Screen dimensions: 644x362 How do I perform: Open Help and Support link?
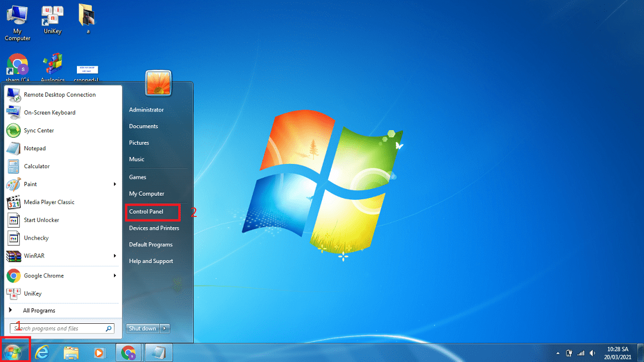(151, 261)
